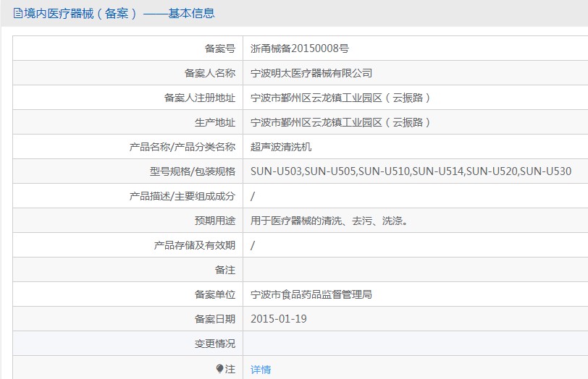This screenshot has width=588, height=379.
Task: Select text 用于医疗器械的清洗、去污、洗涤。
Action: [329, 221]
